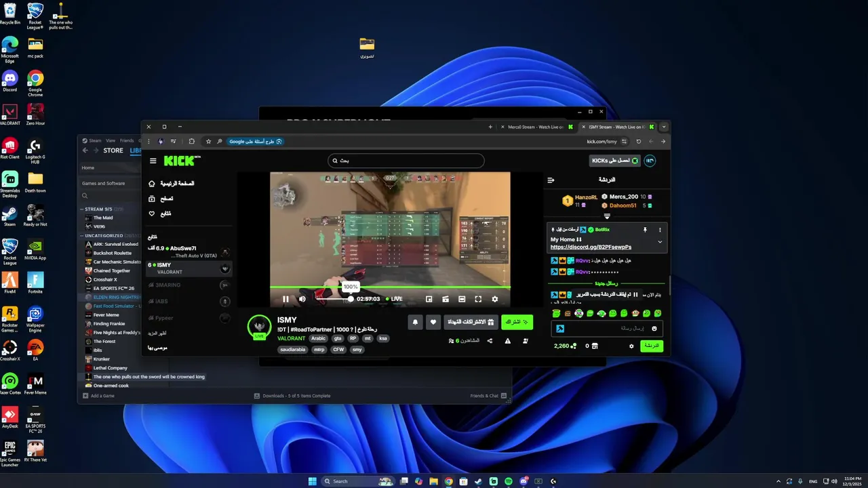Toggle notifications bell for ISMY
Image resolution: width=868 pixels, height=488 pixels.
pos(416,322)
